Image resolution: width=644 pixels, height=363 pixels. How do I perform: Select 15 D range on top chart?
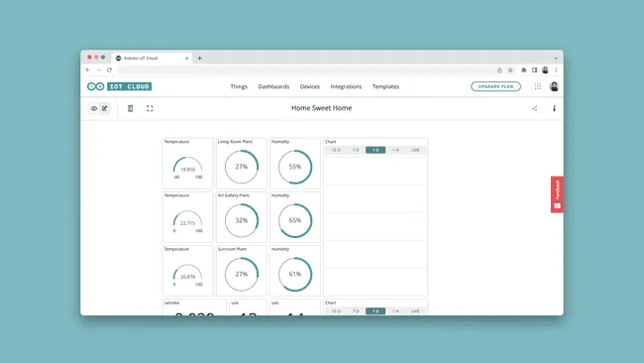336,150
